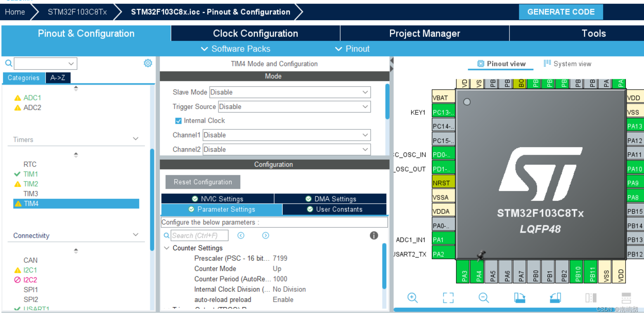The height and width of the screenshot is (316, 644).
Task: Open the Tools tab
Action: 594,33
